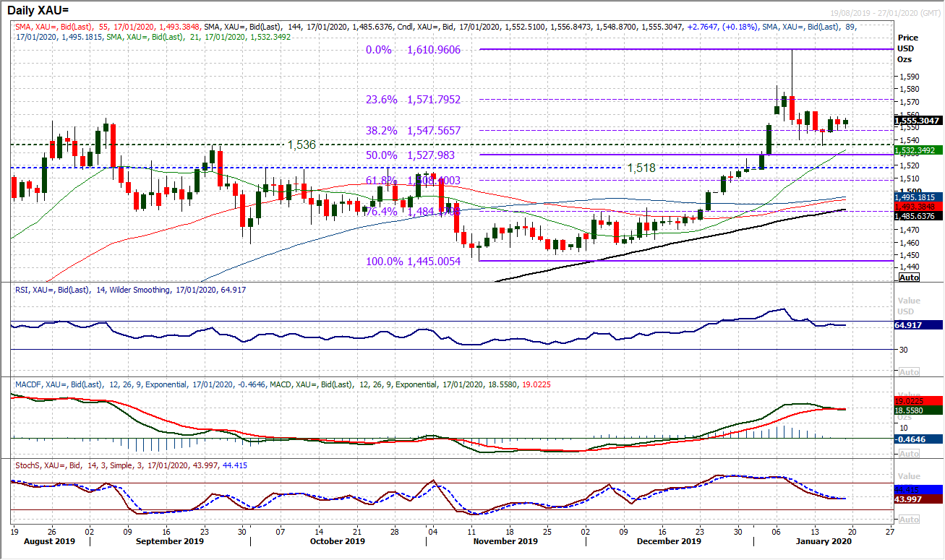
Task: Click the green 1,532.3492 SMA value tag
Action: (917, 150)
